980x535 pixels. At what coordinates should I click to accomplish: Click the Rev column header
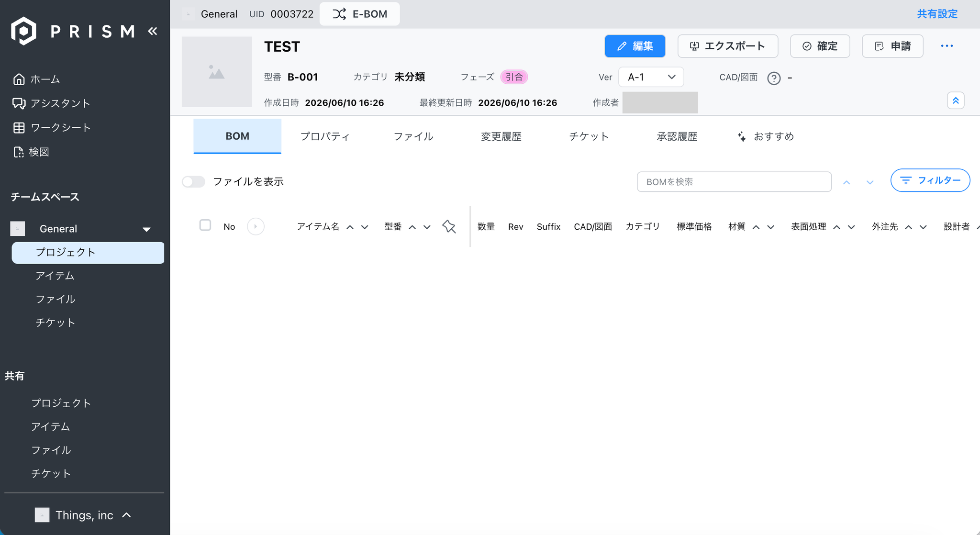[x=516, y=227]
